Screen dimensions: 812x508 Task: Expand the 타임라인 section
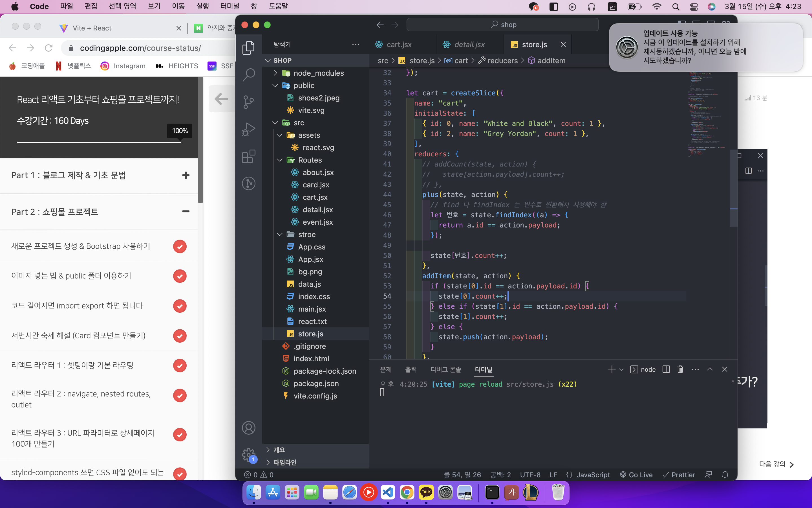tap(315, 462)
